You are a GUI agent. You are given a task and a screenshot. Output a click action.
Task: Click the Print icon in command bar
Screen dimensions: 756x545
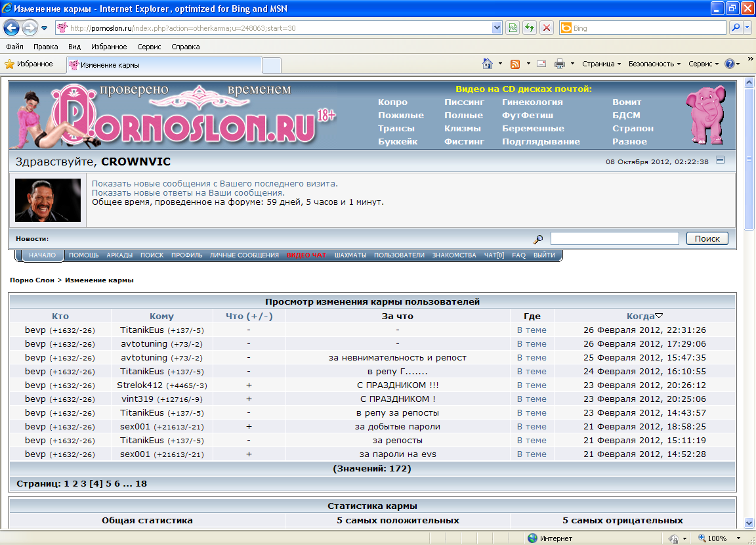(x=560, y=64)
